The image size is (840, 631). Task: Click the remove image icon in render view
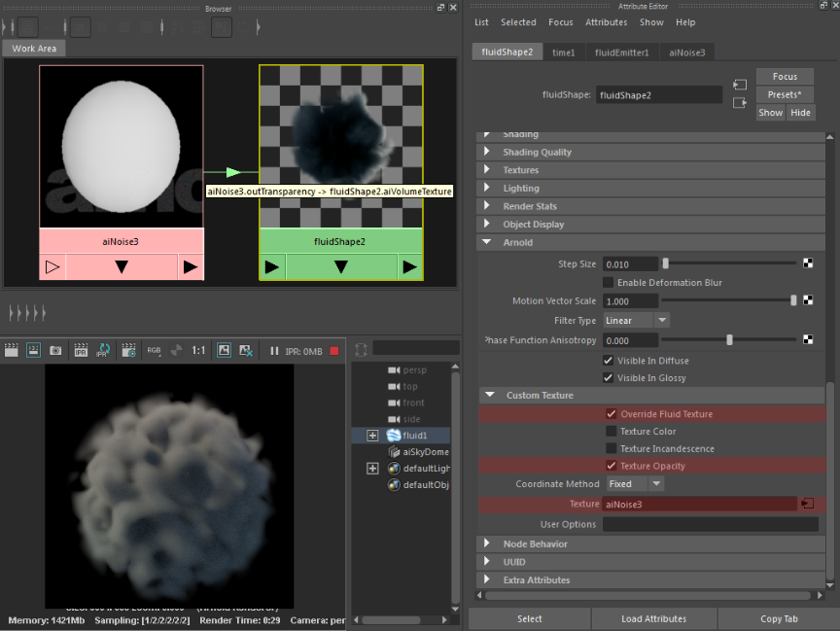point(246,350)
